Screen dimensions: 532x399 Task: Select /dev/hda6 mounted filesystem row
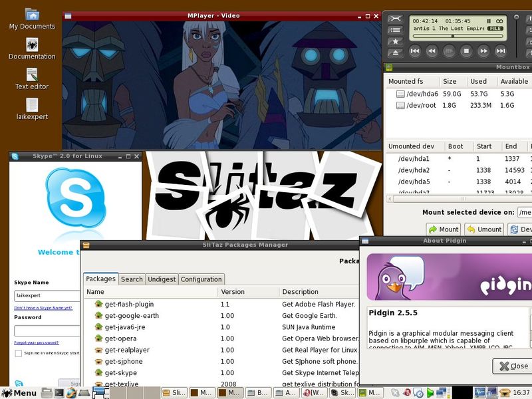459,94
